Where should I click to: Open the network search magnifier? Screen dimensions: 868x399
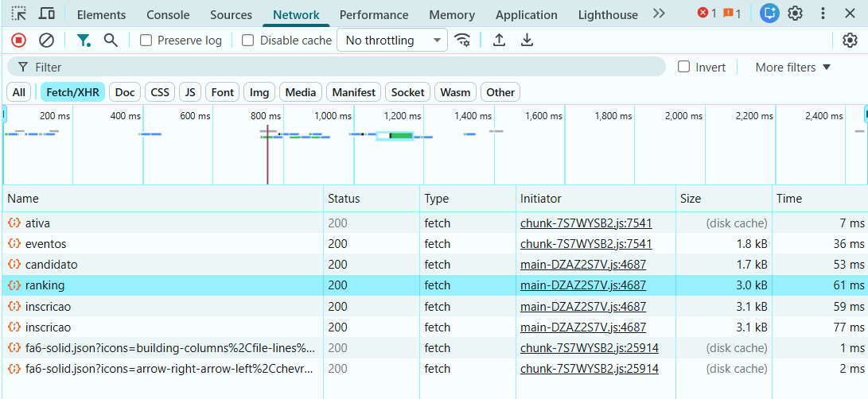[111, 41]
